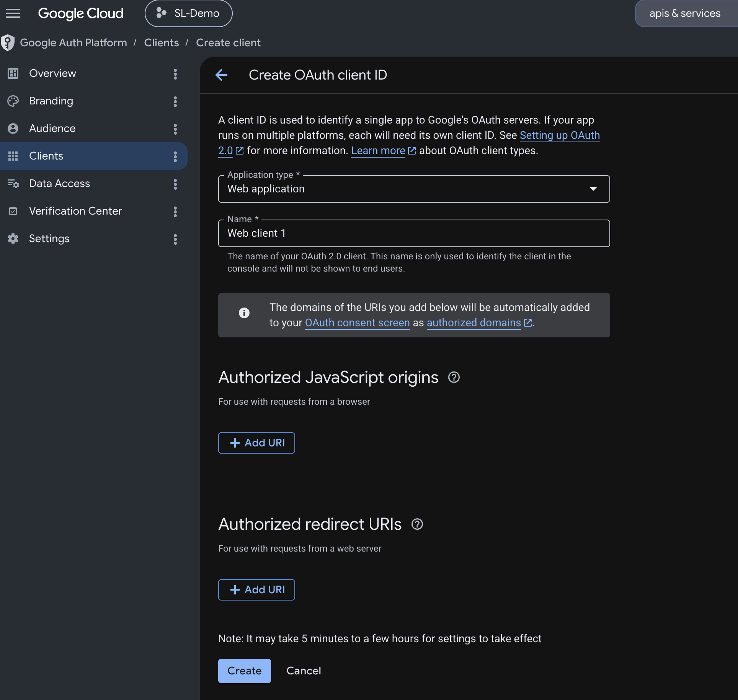Focus the apis & services search box
The image size is (738, 700).
coord(686,13)
